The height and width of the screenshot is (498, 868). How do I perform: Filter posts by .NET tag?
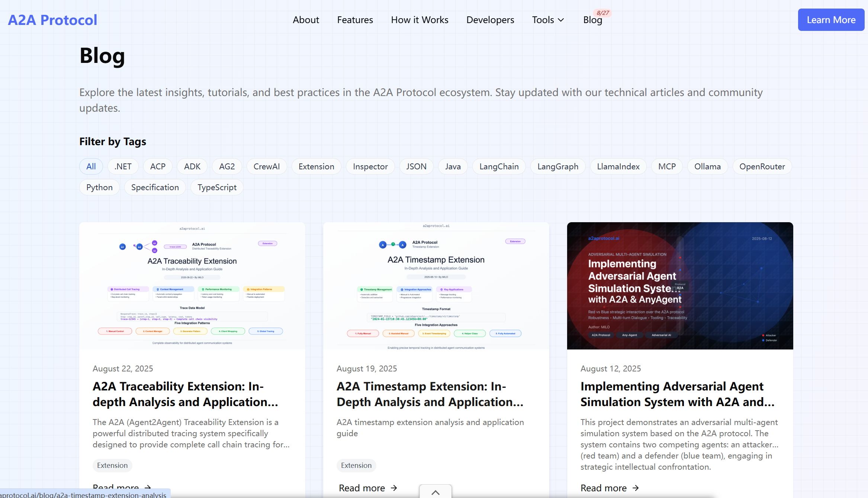[123, 166]
